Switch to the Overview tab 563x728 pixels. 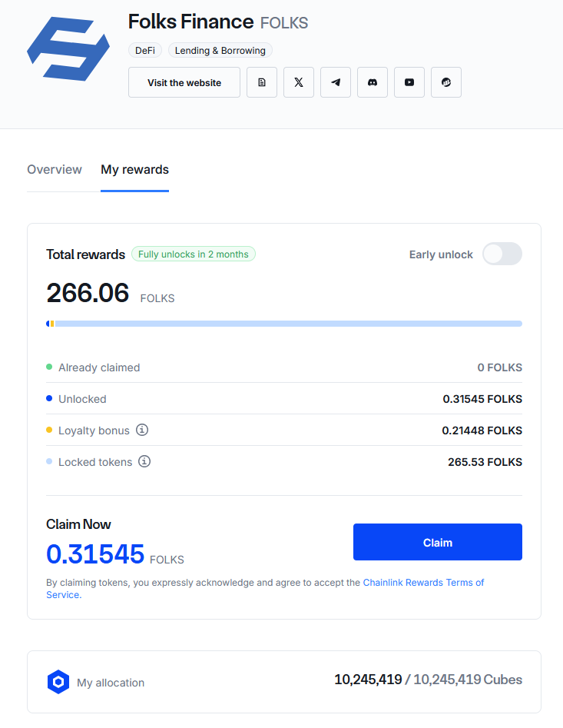[55, 169]
